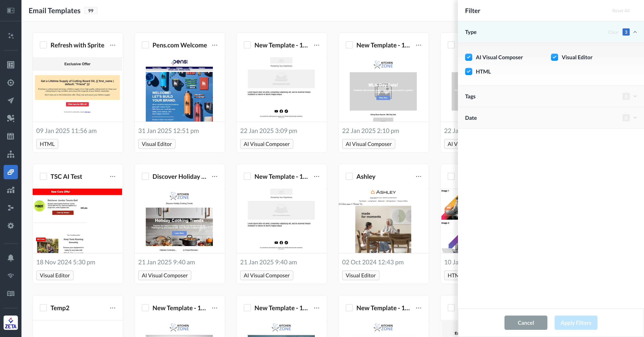Open more options for Ashley template
Viewport: 644px width, 337px height.
pos(419,177)
